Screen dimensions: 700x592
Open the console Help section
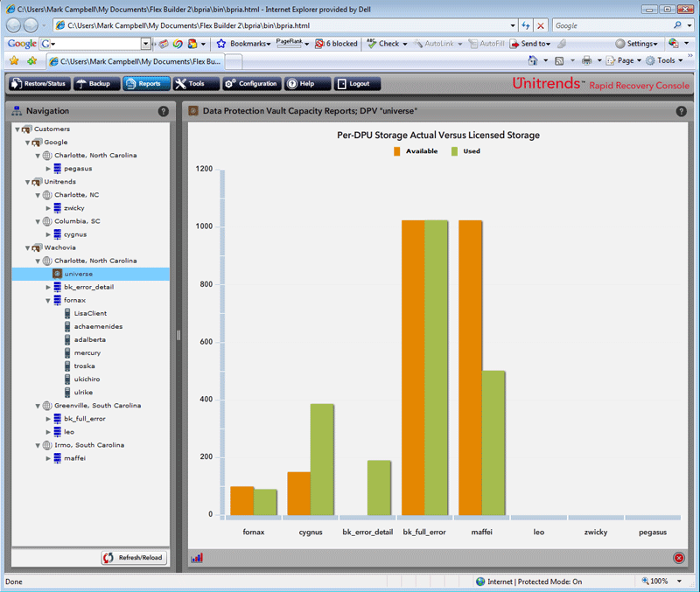[308, 84]
